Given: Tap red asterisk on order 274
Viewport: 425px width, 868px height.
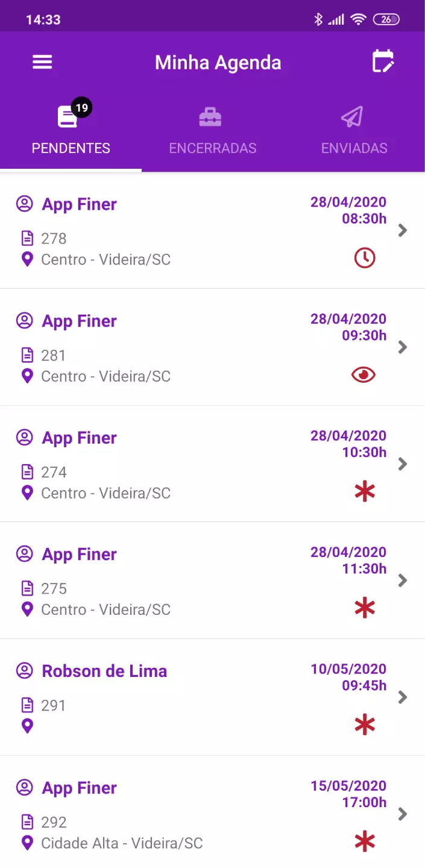Looking at the screenshot, I should [x=364, y=492].
